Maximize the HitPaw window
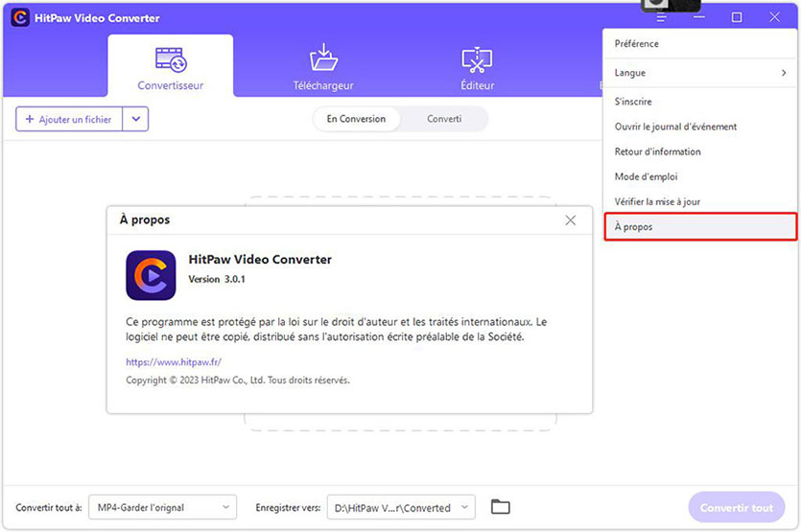801x532 pixels. 737,17
